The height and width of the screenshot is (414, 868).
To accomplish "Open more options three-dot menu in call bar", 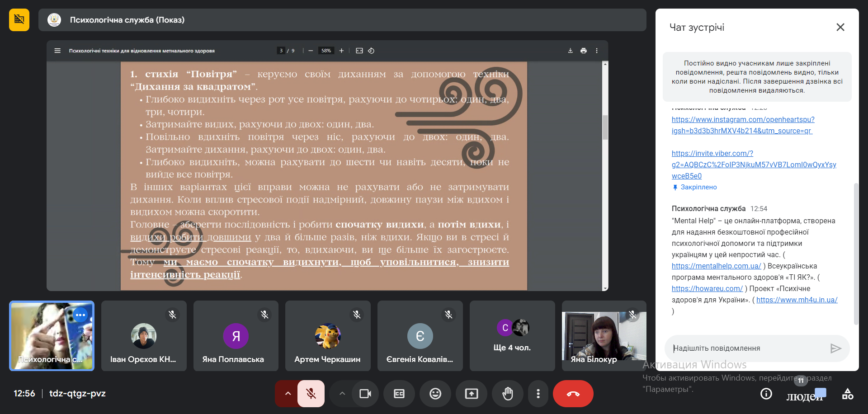I will click(538, 394).
